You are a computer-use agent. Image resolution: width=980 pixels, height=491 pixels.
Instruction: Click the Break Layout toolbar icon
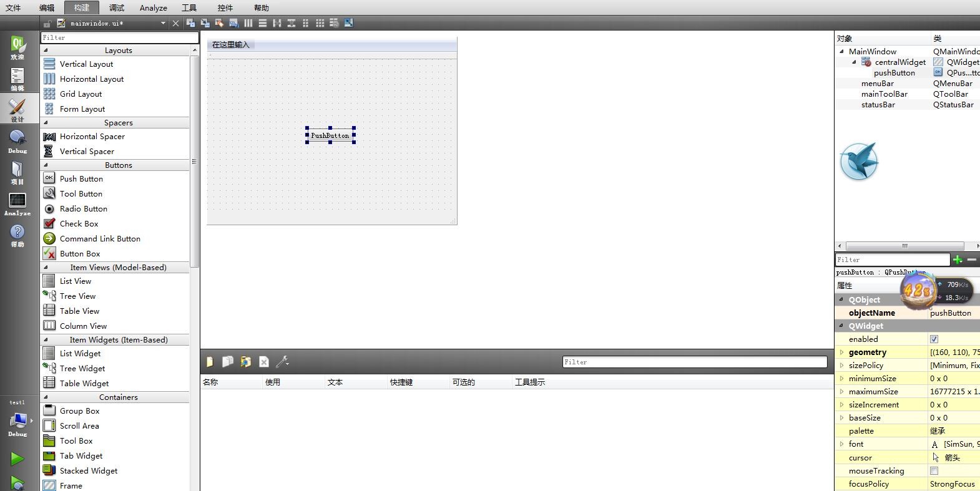tap(335, 23)
